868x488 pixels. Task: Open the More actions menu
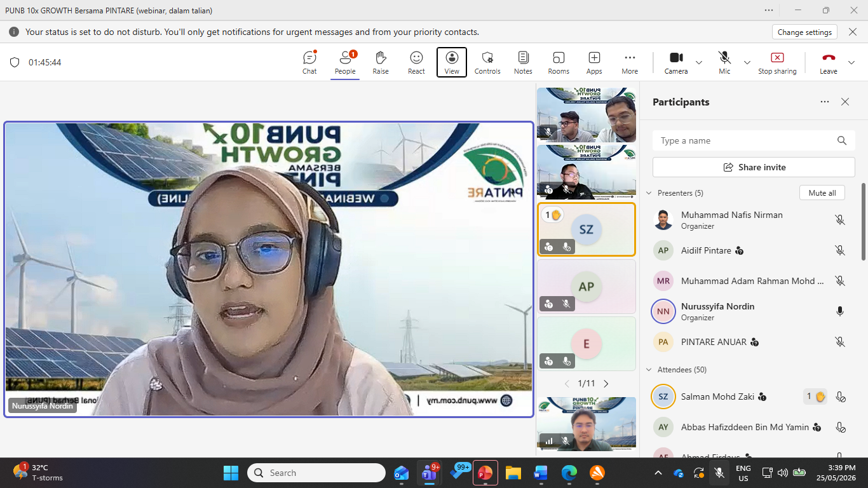(630, 62)
